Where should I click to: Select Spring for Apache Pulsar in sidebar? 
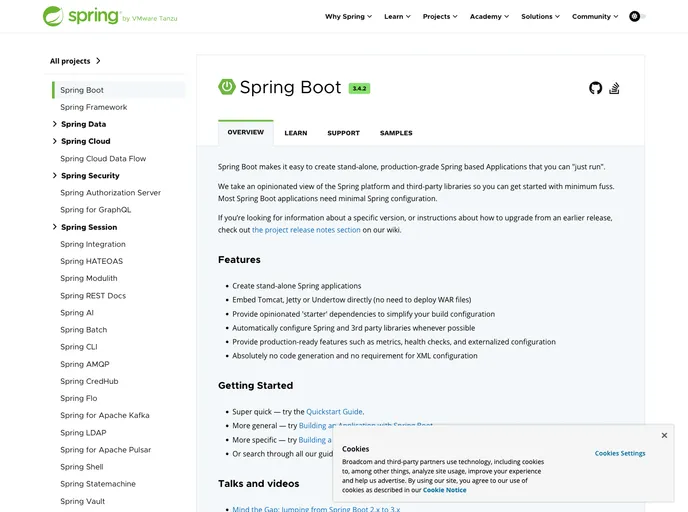(105, 450)
